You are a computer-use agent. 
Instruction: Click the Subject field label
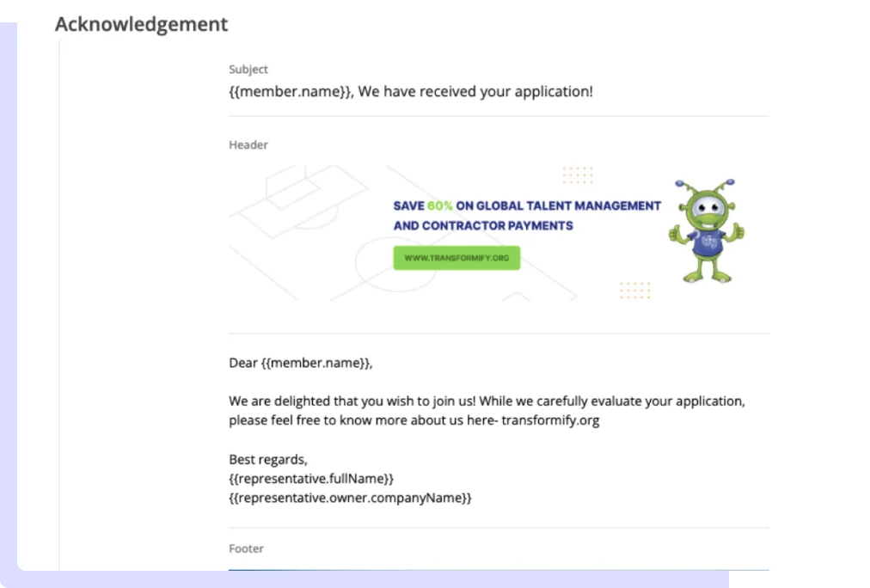click(x=248, y=69)
